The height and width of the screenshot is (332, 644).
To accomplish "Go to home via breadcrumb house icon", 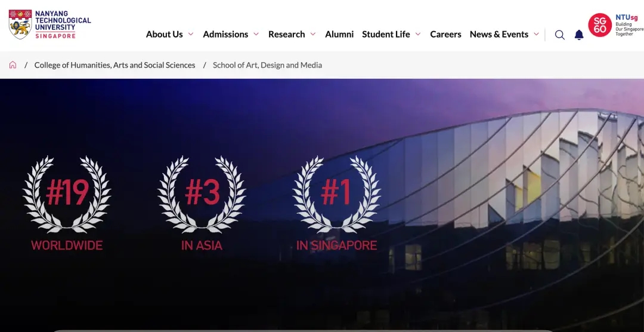I will pyautogui.click(x=13, y=65).
